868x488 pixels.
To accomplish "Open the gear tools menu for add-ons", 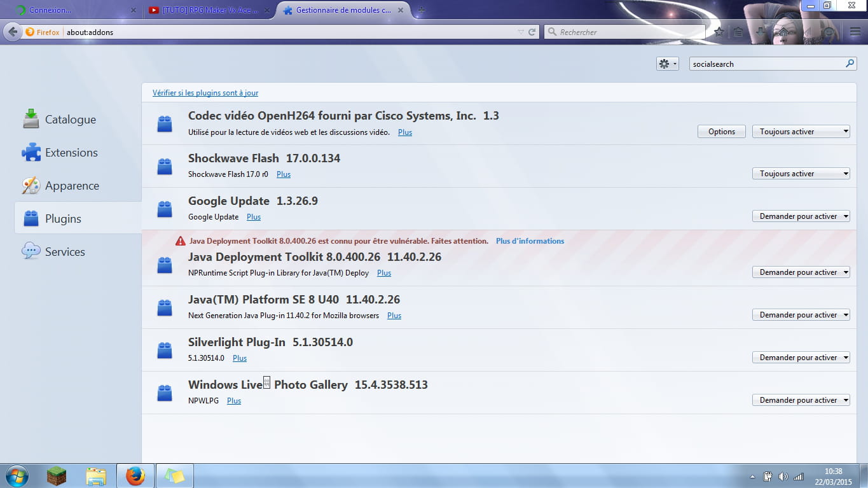I will tap(667, 64).
